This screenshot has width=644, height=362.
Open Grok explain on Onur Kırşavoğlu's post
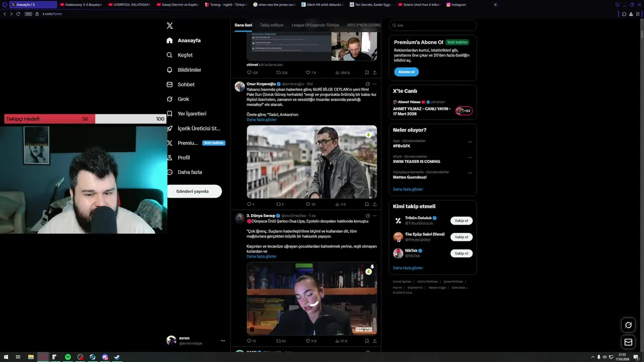(367, 84)
